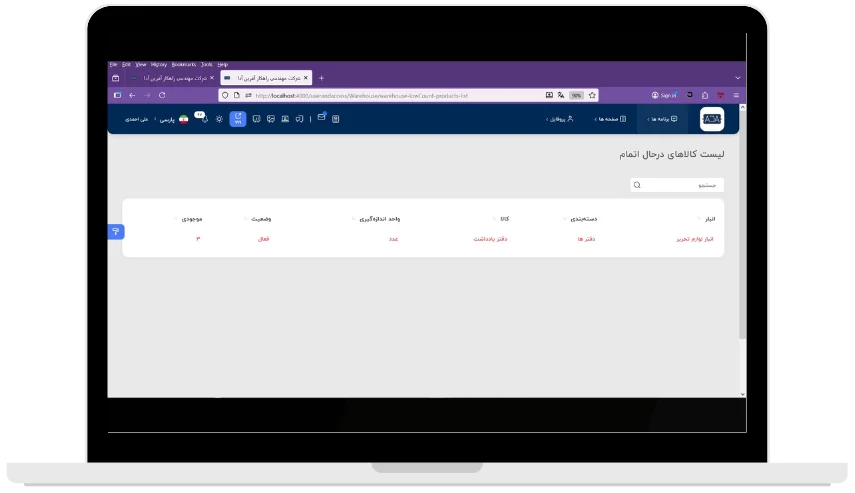Screen dimensions: 855x493
Task: Click the جستجو search input field
Action: point(677,185)
